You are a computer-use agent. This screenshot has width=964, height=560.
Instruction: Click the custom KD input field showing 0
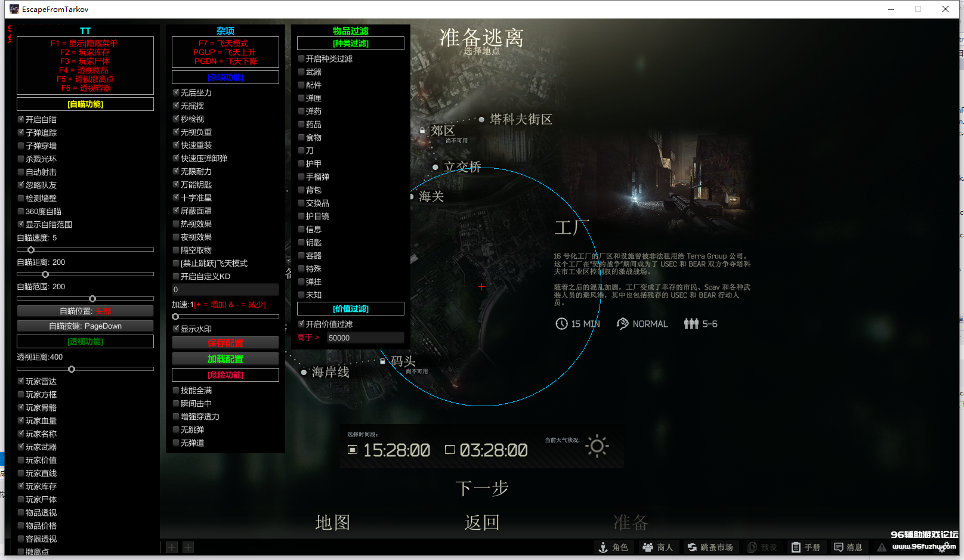[x=225, y=290]
